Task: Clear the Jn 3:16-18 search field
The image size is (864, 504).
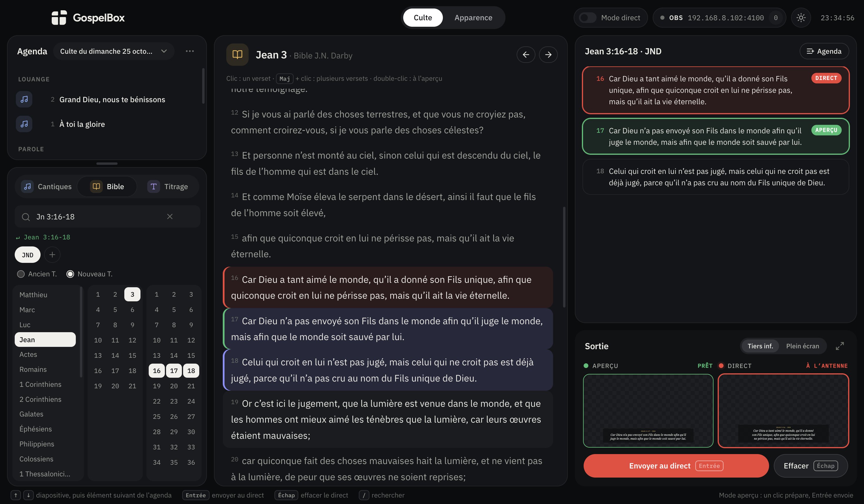Action: pos(170,216)
